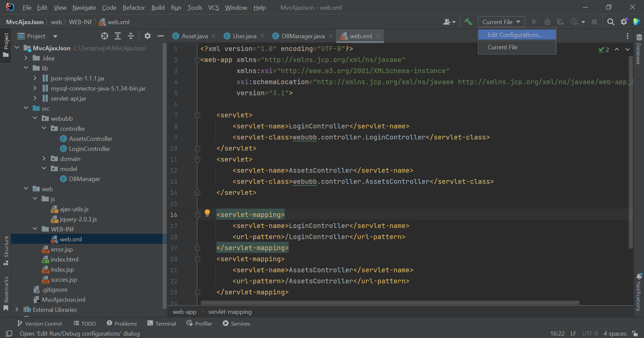Click the Build project hammer icon
This screenshot has width=644, height=338.
(x=468, y=22)
